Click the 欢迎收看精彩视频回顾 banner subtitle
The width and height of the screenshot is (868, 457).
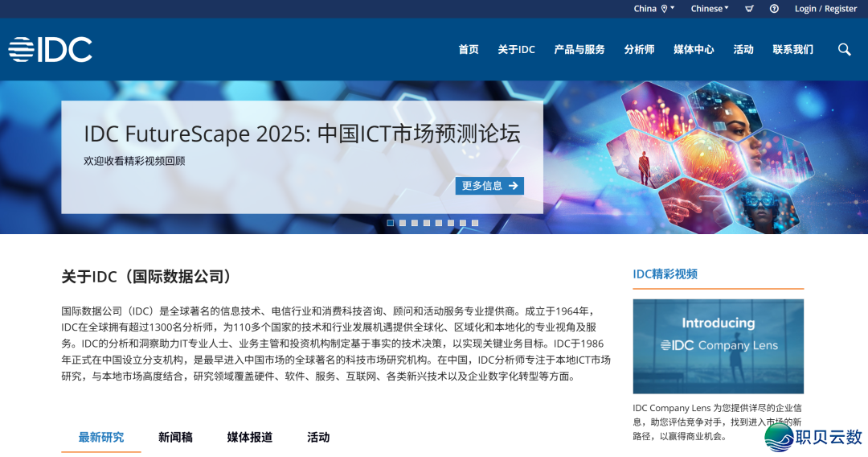point(134,161)
